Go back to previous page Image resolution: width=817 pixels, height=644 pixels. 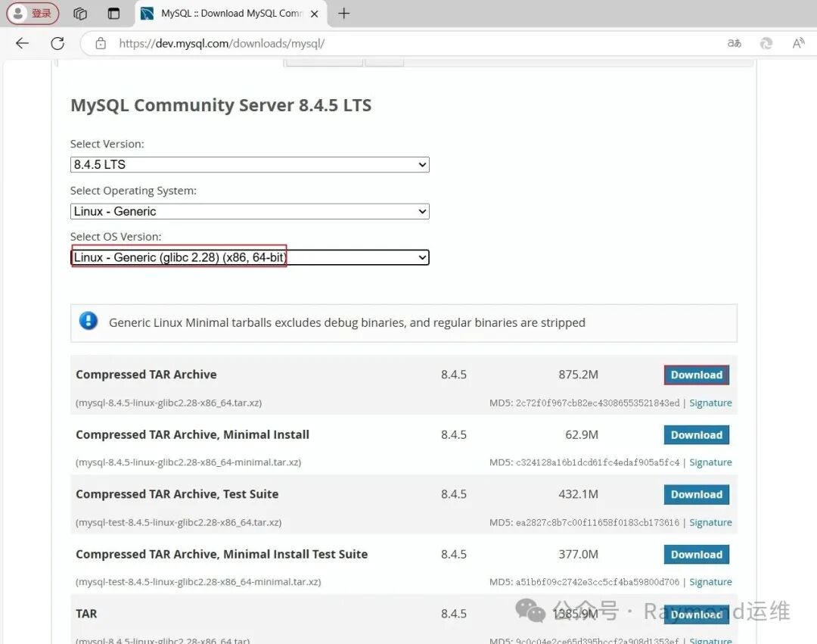(x=23, y=43)
